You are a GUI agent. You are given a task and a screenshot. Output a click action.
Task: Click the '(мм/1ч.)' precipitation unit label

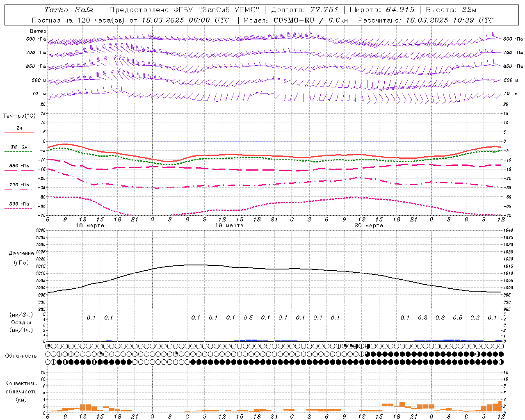coord(21,330)
